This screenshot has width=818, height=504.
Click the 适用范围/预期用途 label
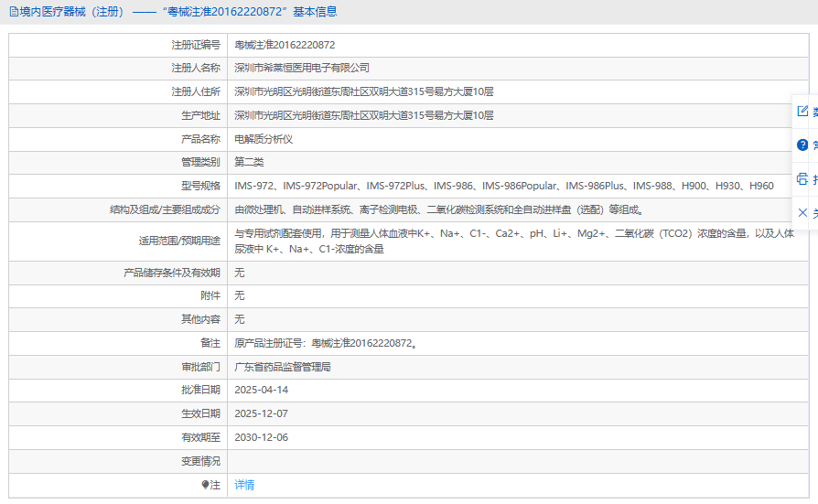(x=179, y=241)
